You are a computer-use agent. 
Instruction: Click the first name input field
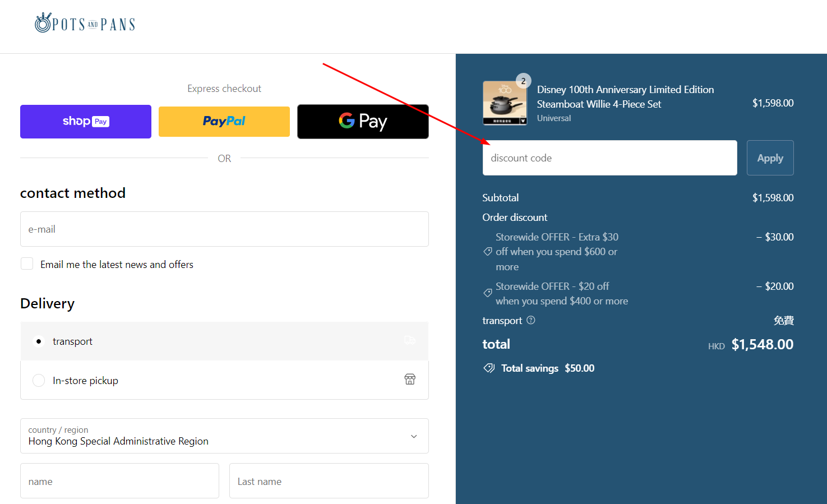(x=119, y=481)
